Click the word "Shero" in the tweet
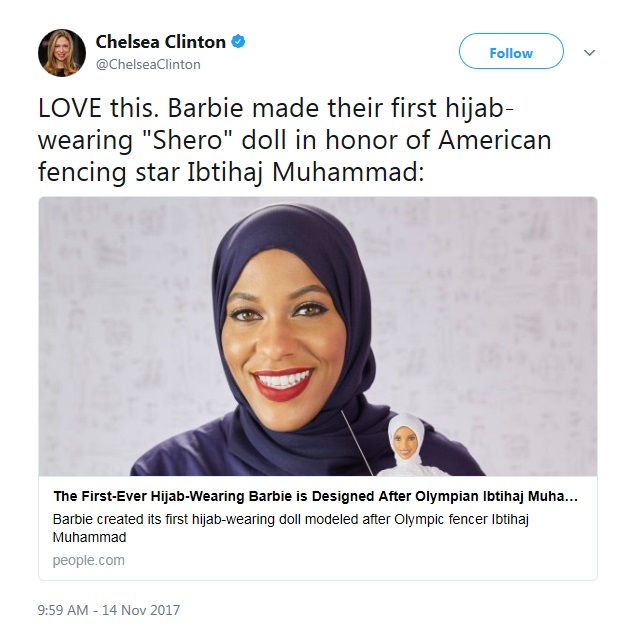 188,140
